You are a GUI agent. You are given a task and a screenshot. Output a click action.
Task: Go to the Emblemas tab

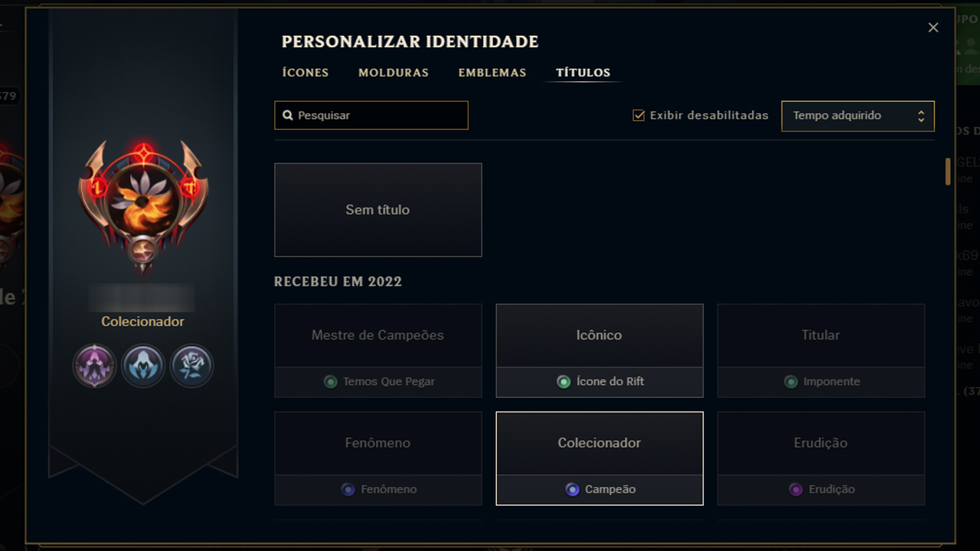coord(492,73)
